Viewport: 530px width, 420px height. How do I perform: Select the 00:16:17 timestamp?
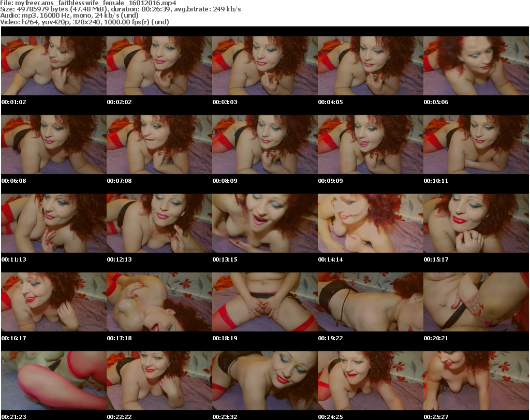click(x=14, y=338)
